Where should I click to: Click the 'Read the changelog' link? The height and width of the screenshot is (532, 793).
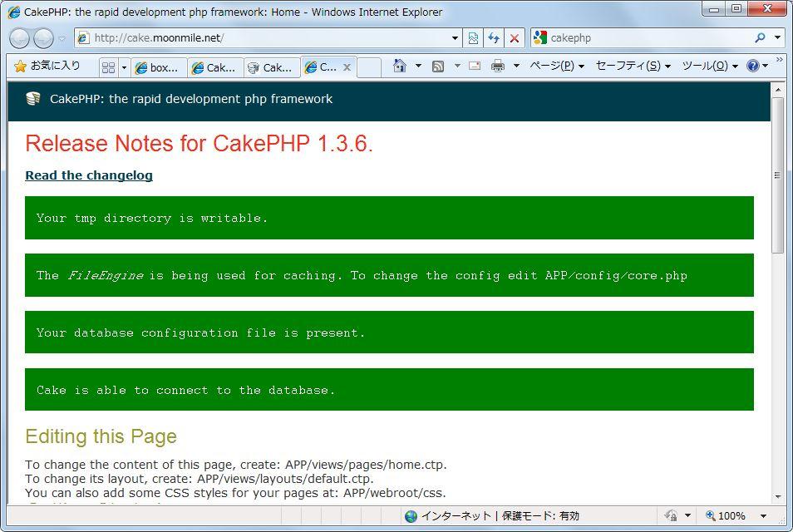pyautogui.click(x=89, y=175)
